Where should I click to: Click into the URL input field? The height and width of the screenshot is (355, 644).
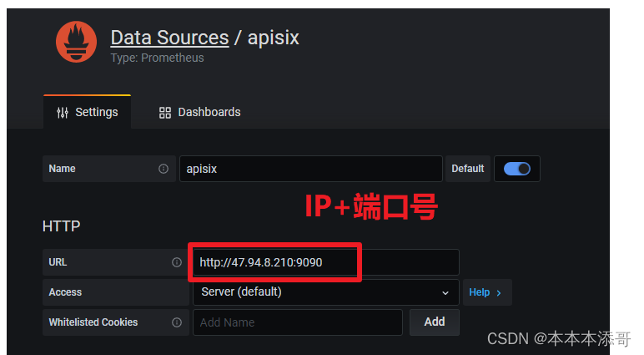pos(325,262)
